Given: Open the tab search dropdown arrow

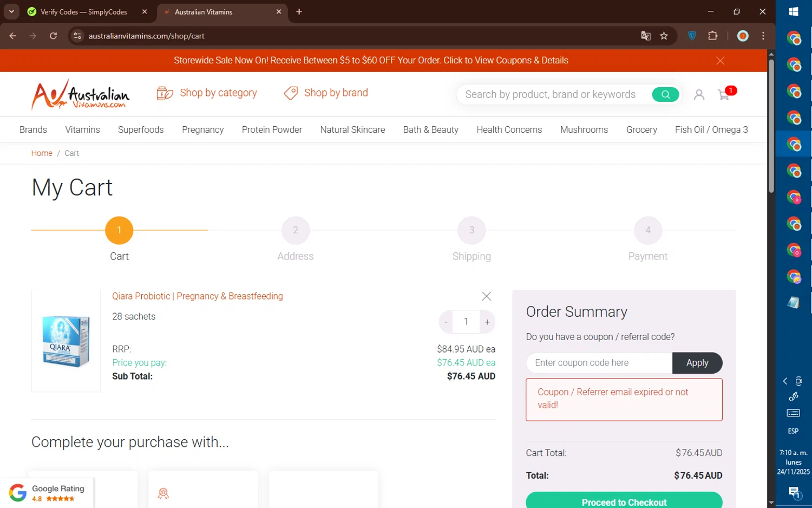Looking at the screenshot, I should (11, 12).
